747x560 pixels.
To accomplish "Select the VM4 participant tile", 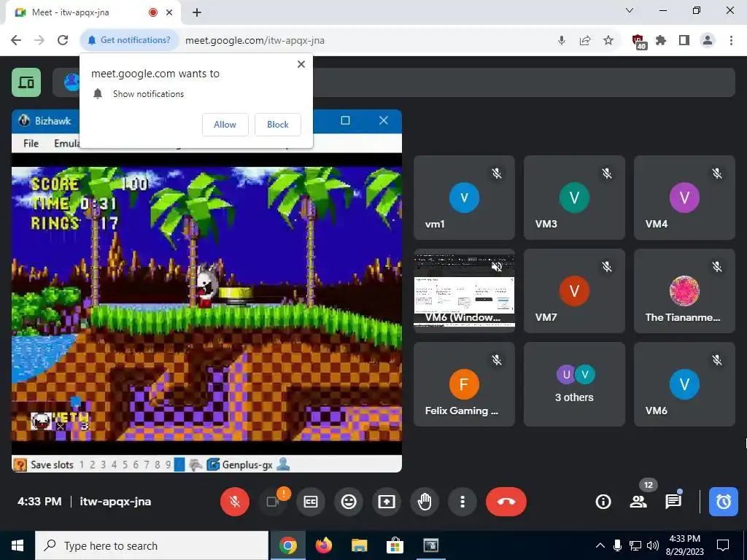I will pos(684,198).
